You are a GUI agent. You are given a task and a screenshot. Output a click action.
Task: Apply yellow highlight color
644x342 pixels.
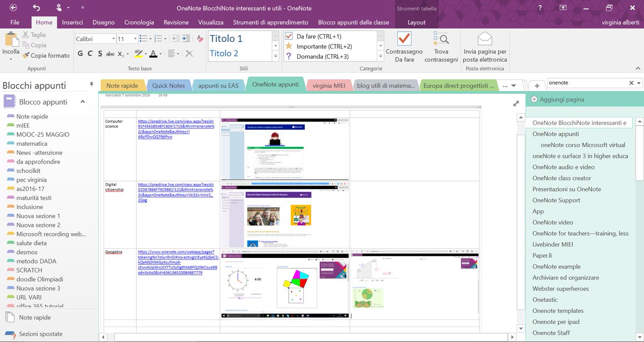[138, 54]
